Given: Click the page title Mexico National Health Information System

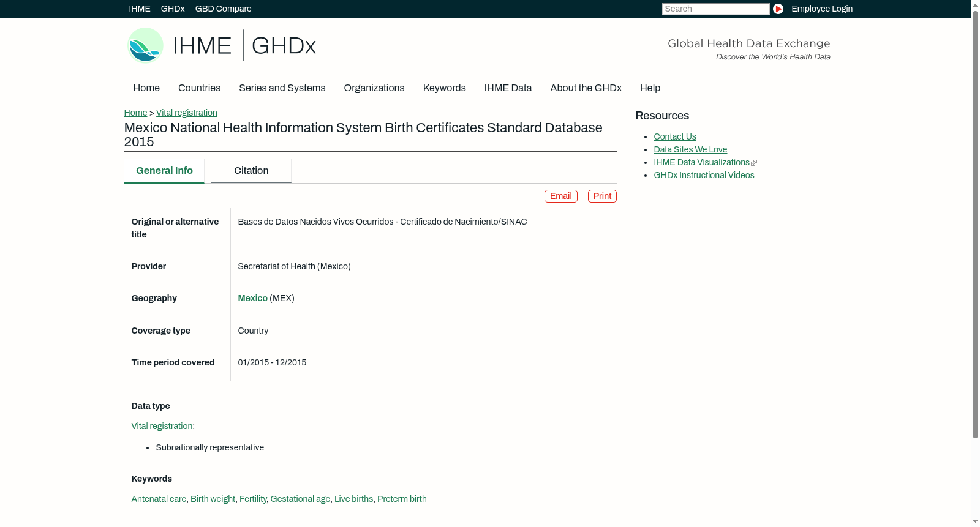Looking at the screenshot, I should pyautogui.click(x=363, y=135).
